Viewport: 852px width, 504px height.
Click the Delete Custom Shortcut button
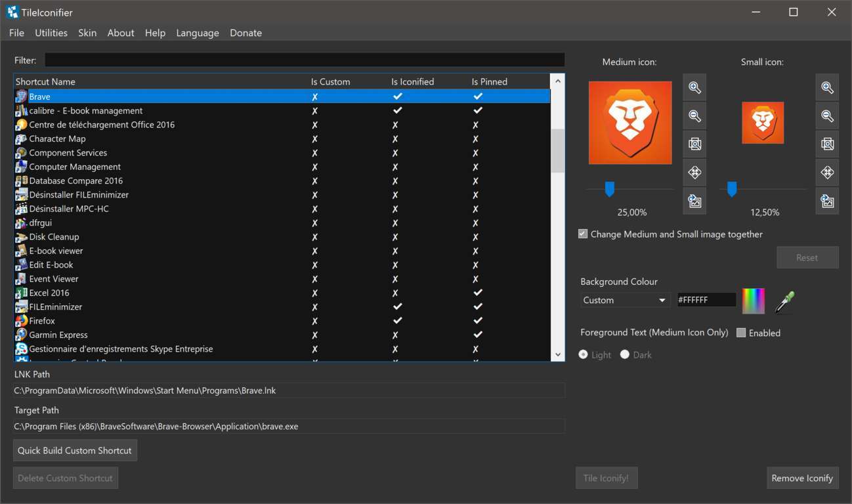(66, 478)
